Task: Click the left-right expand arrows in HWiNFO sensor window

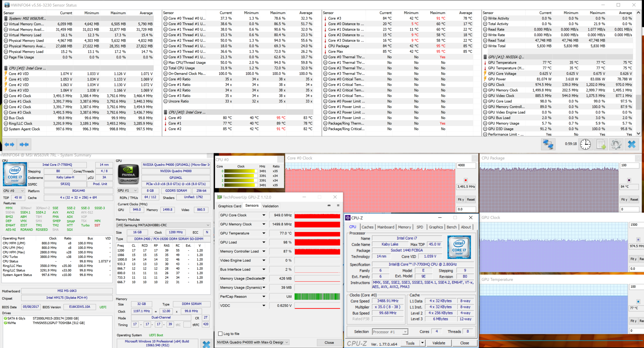Action: 9,144
